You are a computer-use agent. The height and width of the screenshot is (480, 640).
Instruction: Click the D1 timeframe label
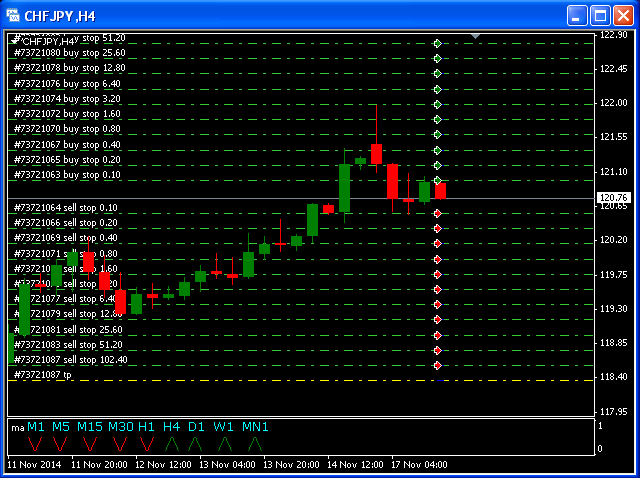[196, 427]
